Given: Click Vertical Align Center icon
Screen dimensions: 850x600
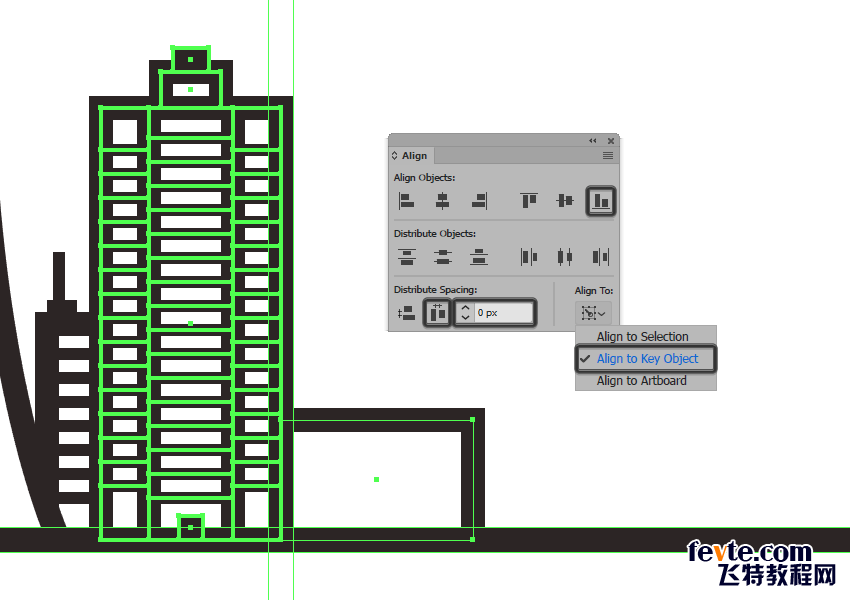Looking at the screenshot, I should click(564, 201).
